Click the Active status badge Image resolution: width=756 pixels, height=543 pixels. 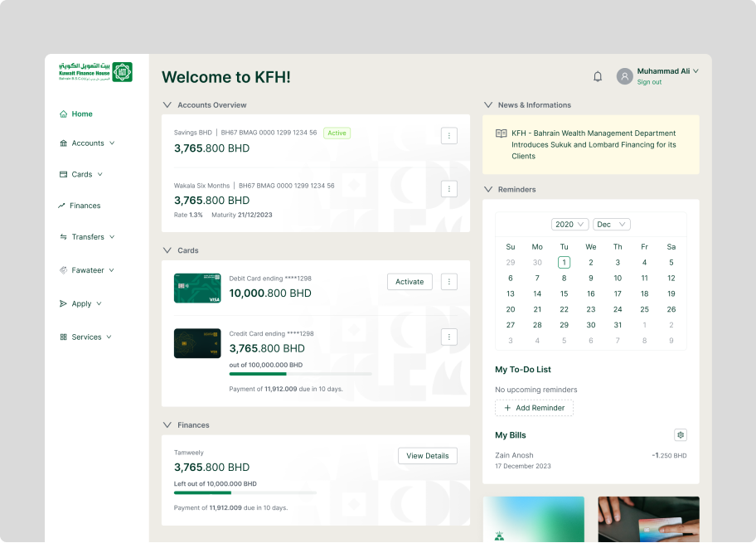[337, 133]
